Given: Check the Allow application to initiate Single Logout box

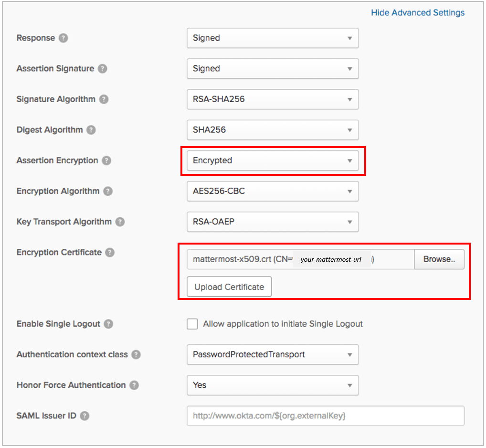Looking at the screenshot, I should pyautogui.click(x=192, y=324).
